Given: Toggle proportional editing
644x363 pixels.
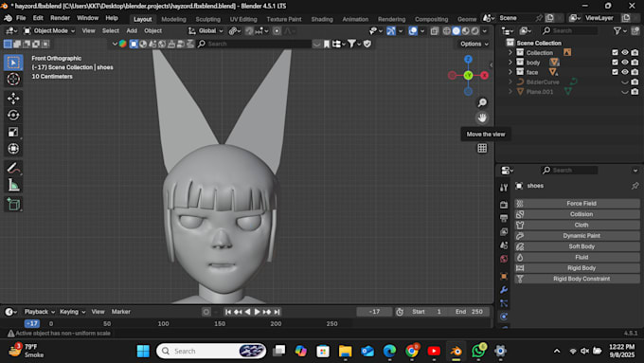Looking at the screenshot, I should click(x=277, y=31).
